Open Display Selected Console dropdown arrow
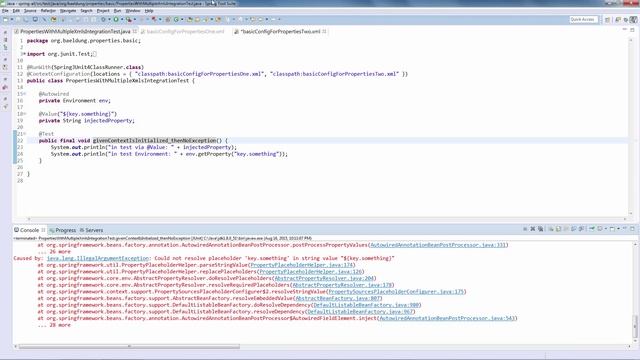Image resolution: width=640 pixels, height=360 pixels. click(606, 229)
